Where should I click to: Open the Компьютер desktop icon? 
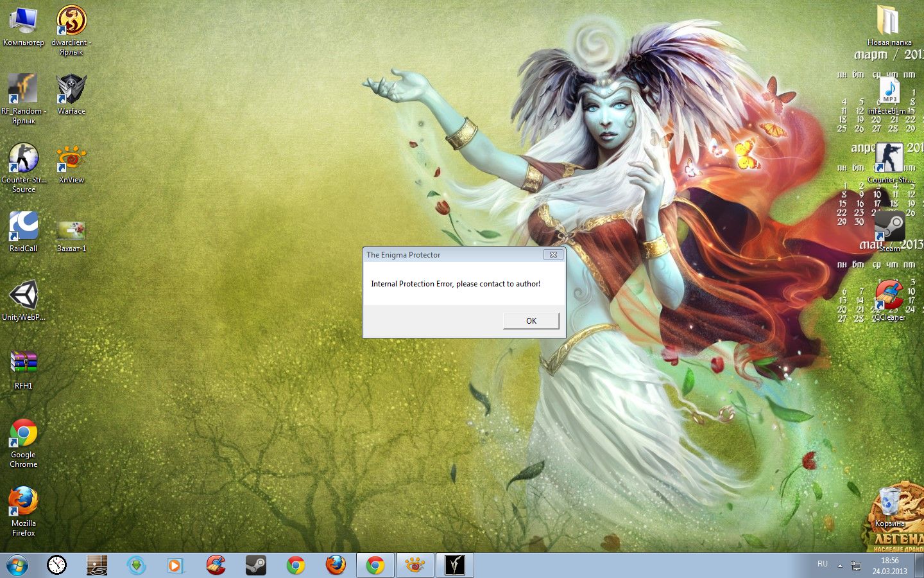coord(24,27)
